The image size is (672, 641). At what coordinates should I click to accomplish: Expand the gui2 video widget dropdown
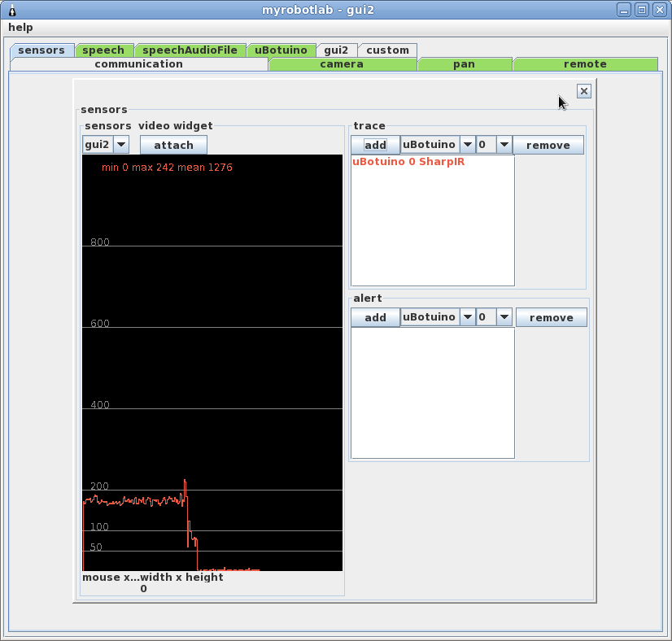click(121, 145)
